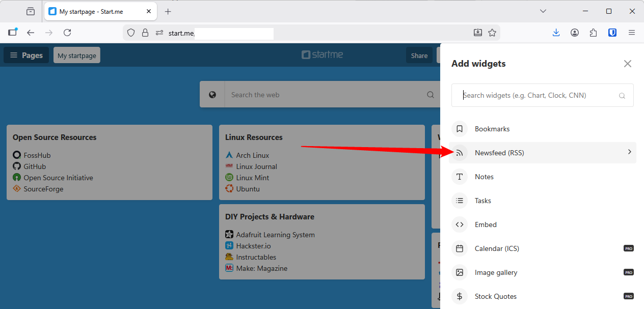Open the Open Source Initiative link
Viewport: 644px width, 309px height.
click(x=58, y=178)
